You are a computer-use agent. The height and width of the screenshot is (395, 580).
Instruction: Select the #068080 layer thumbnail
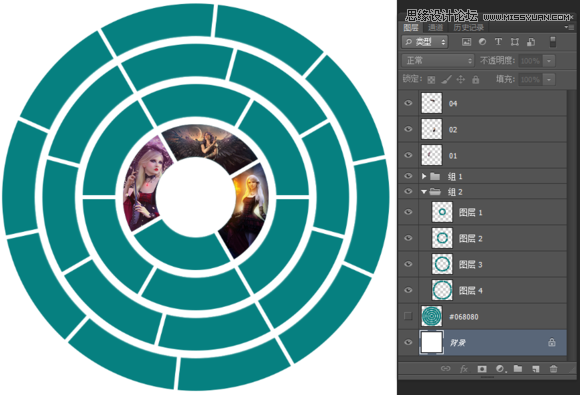point(432,316)
